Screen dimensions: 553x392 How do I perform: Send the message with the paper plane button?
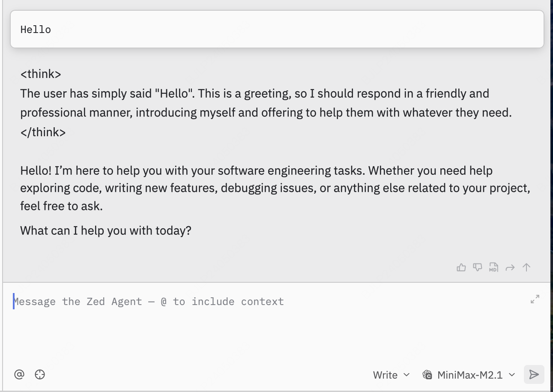tap(534, 375)
